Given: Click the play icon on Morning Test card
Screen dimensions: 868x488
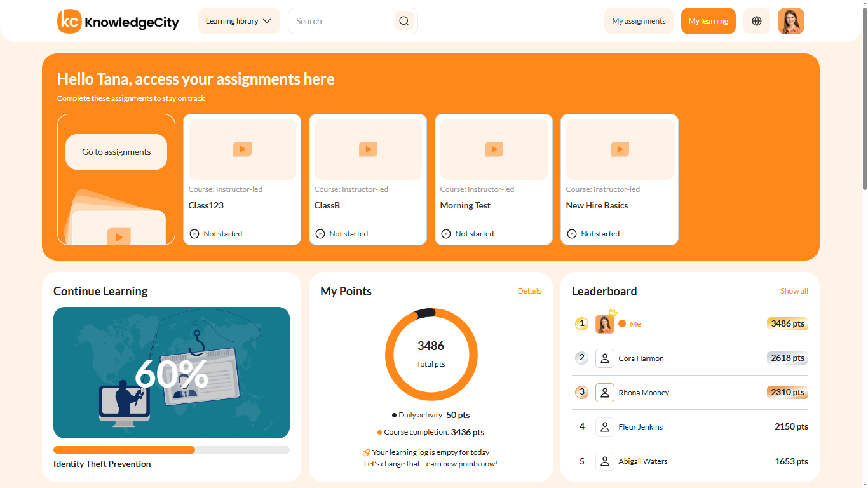Looking at the screenshot, I should pyautogui.click(x=494, y=149).
